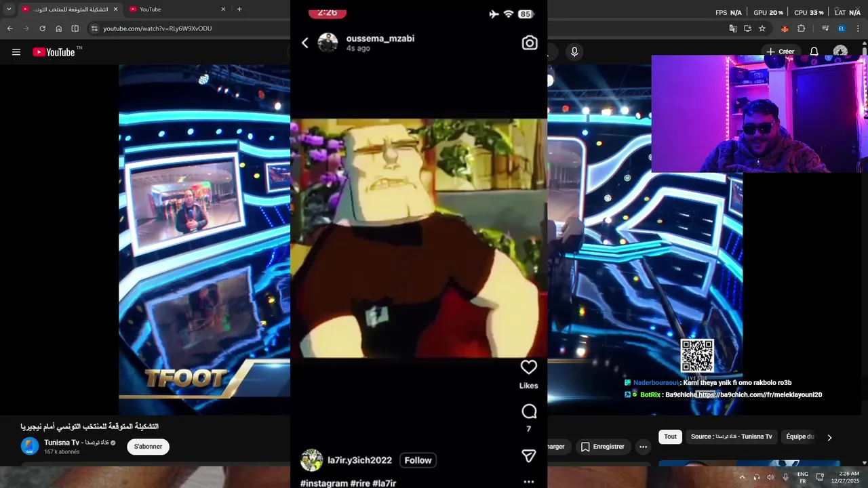Click the ba9chich.com link in chat
Viewport: 868px width, 488px height.
pos(759,394)
